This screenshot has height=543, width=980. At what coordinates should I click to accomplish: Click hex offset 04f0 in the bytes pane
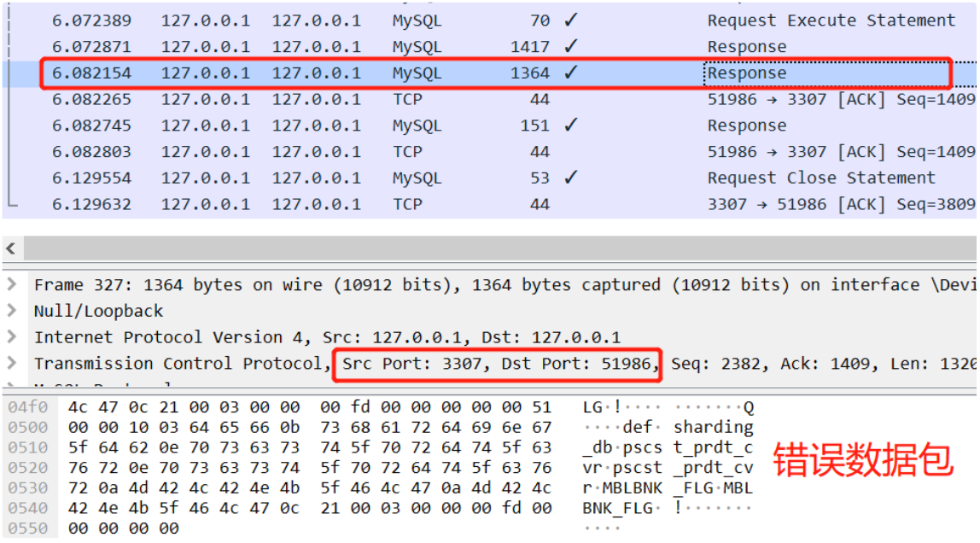28,407
